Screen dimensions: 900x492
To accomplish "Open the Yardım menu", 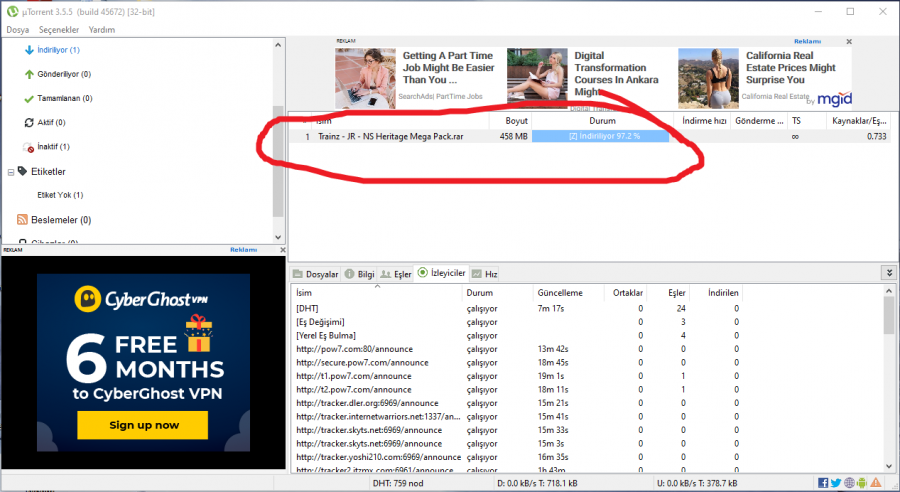I will pyautogui.click(x=102, y=30).
